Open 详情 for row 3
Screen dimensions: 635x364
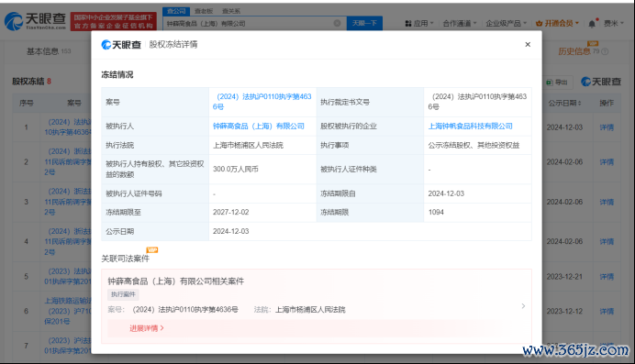607,203
